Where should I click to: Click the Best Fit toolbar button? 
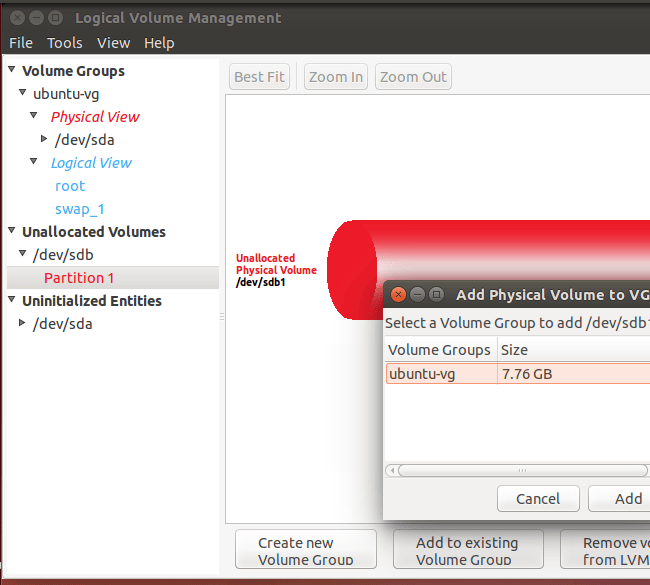pyautogui.click(x=259, y=77)
